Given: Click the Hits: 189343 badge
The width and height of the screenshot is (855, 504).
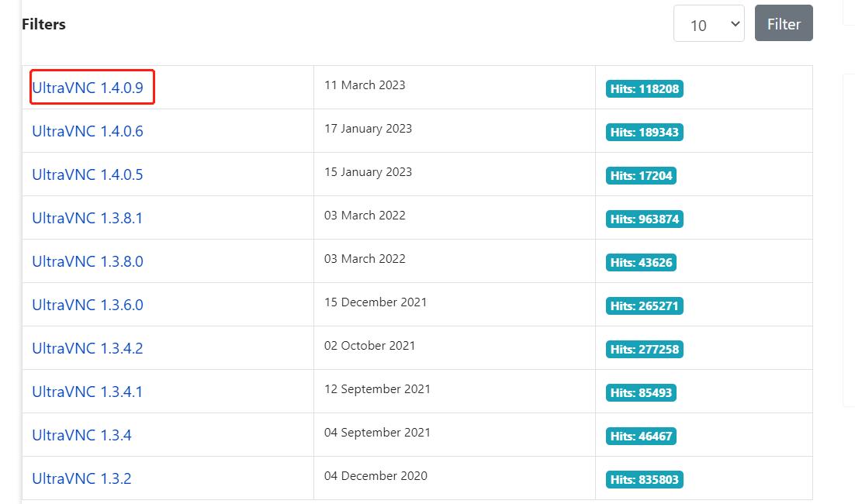Looking at the screenshot, I should tap(644, 133).
